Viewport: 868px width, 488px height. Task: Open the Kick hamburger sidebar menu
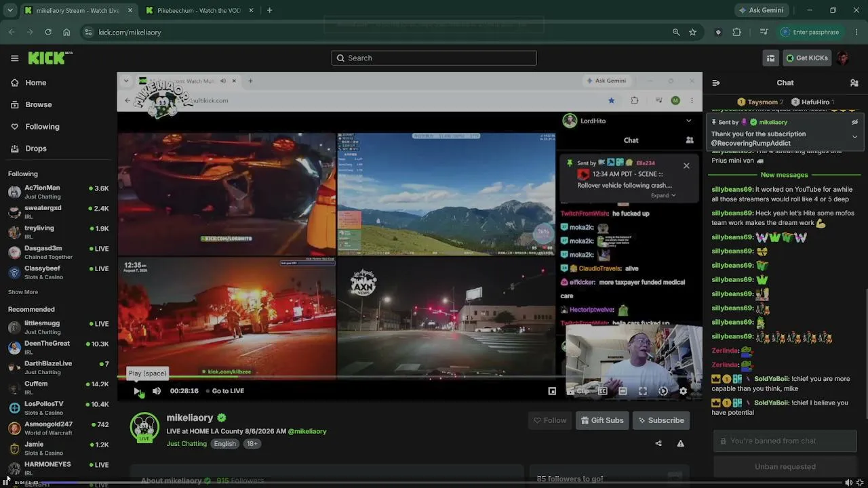click(x=14, y=58)
